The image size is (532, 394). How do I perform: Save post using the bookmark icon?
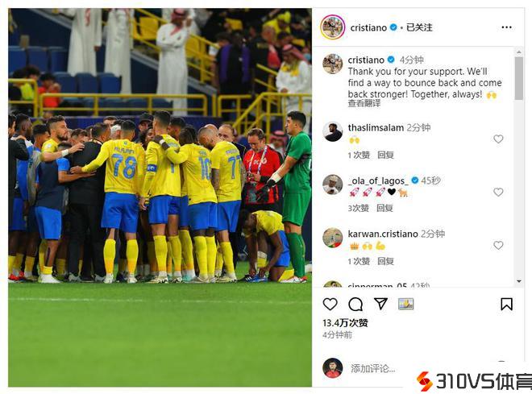[x=506, y=304]
